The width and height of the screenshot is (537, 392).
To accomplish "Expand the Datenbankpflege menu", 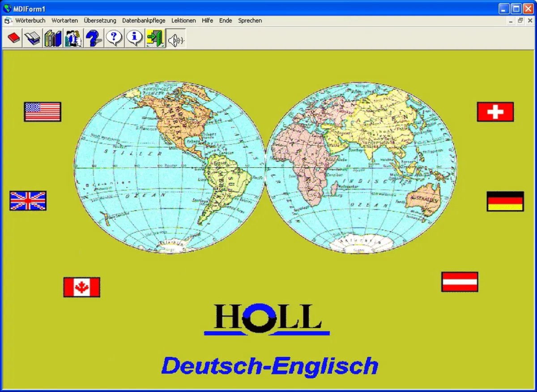I will click(x=144, y=21).
